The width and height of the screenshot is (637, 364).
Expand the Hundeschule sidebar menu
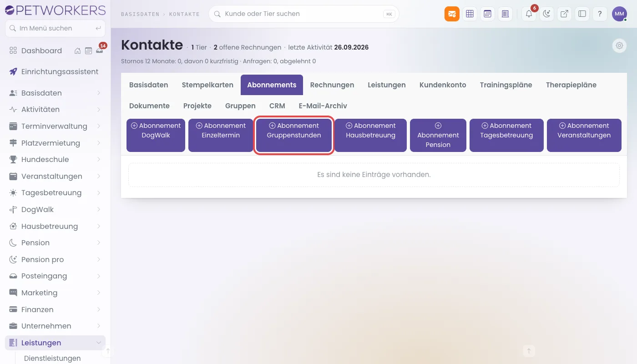55,159
